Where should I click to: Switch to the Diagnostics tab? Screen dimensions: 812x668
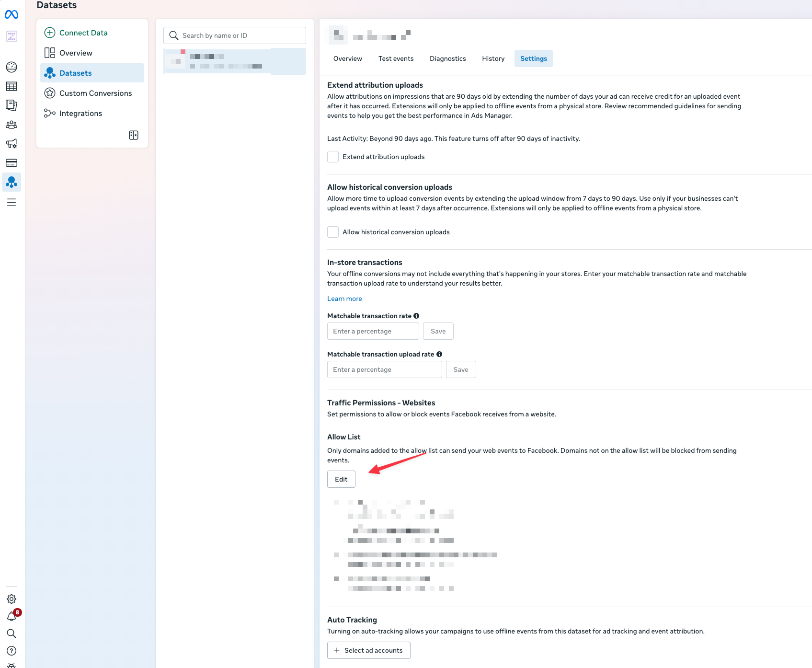click(447, 58)
